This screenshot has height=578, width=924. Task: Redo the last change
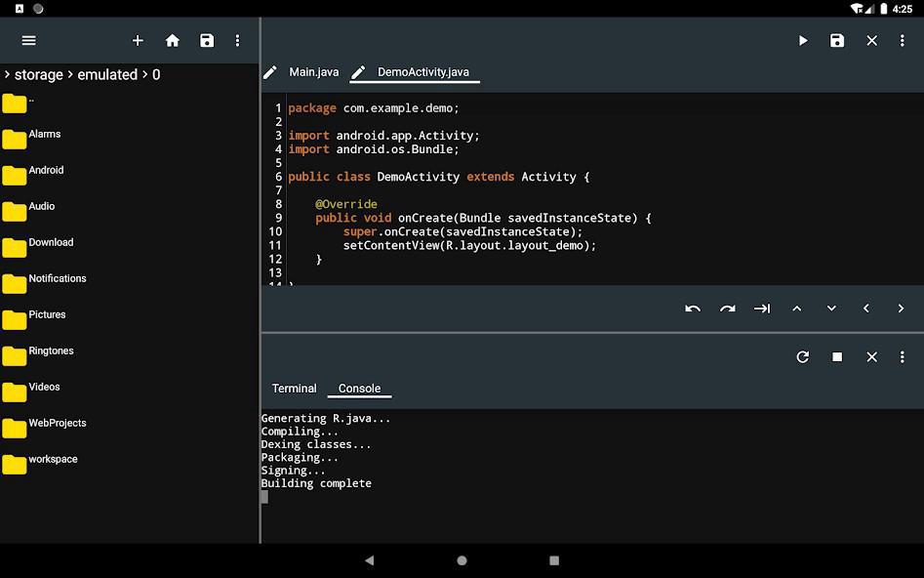(728, 309)
